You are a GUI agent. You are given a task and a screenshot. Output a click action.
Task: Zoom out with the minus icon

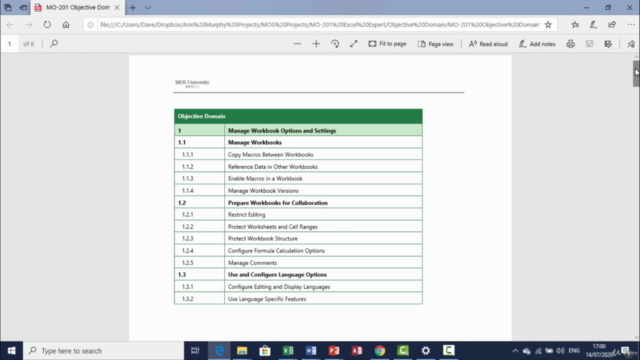click(x=297, y=44)
